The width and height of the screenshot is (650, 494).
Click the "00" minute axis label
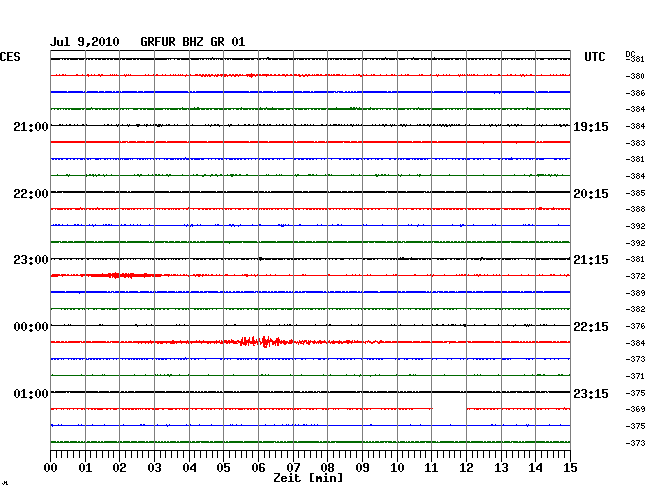(x=51, y=468)
